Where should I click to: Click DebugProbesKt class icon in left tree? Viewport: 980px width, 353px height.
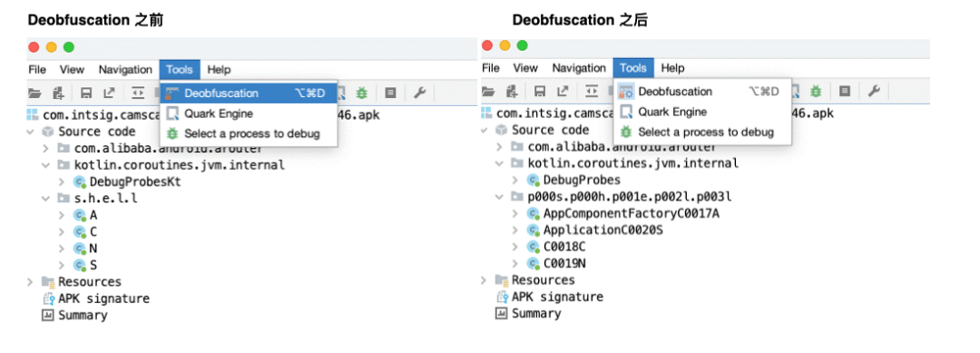(79, 181)
